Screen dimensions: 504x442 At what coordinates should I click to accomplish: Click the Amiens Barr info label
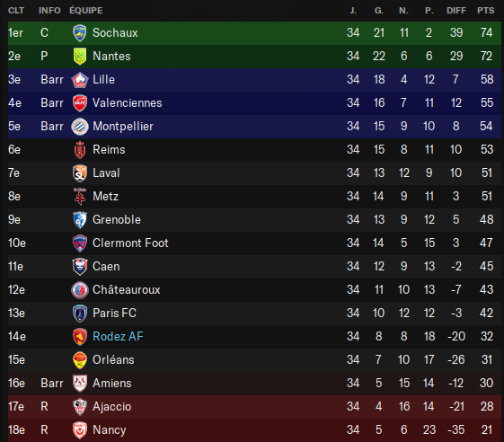coord(52,384)
